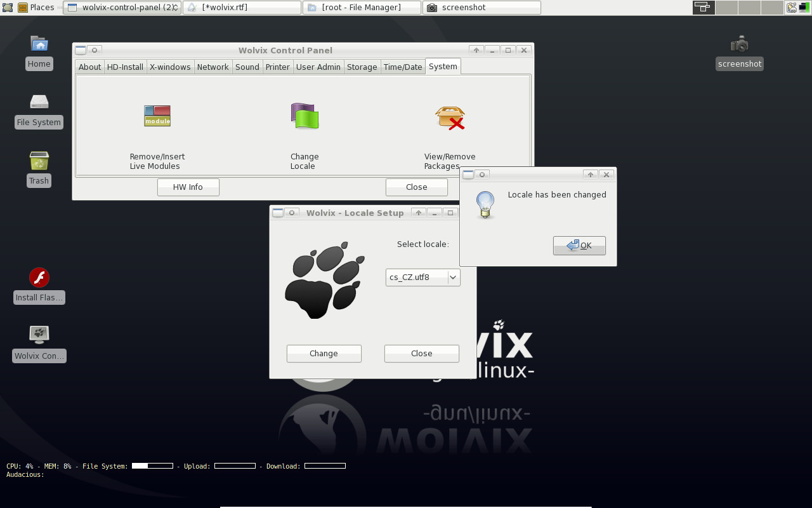The width and height of the screenshot is (812, 508).
Task: Toggle sticky button on Locale Setup titlebar
Action: point(292,213)
